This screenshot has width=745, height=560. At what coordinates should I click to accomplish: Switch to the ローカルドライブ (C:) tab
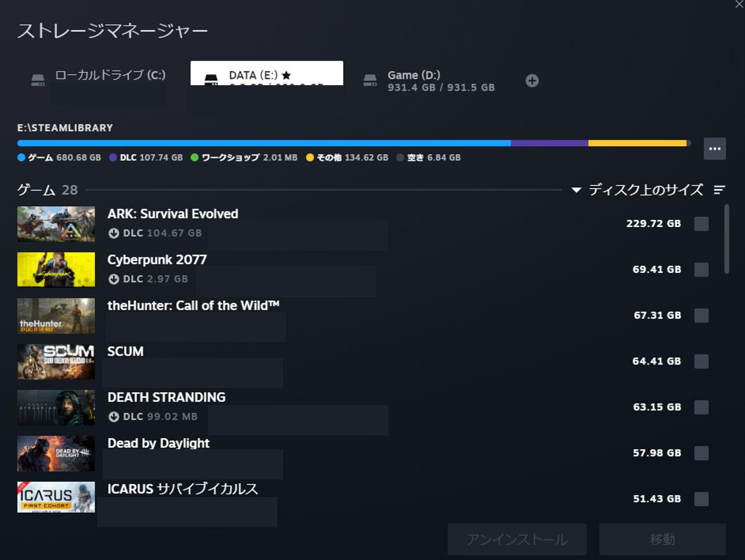tap(98, 80)
